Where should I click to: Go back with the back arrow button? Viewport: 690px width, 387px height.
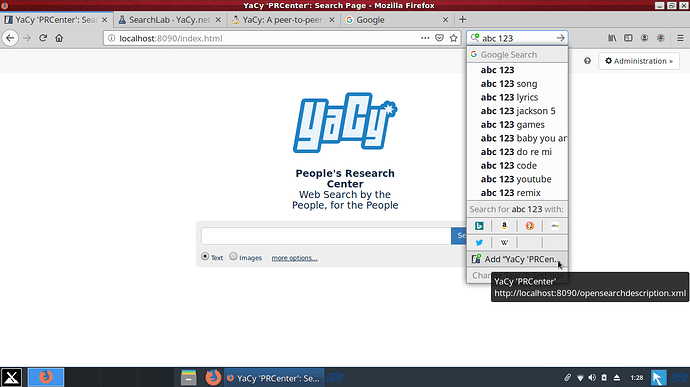pos(10,38)
